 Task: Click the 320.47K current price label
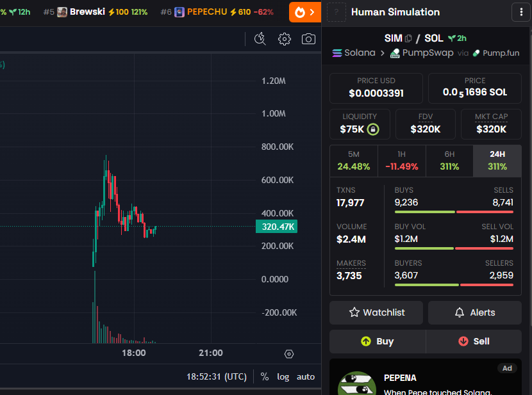coord(276,226)
